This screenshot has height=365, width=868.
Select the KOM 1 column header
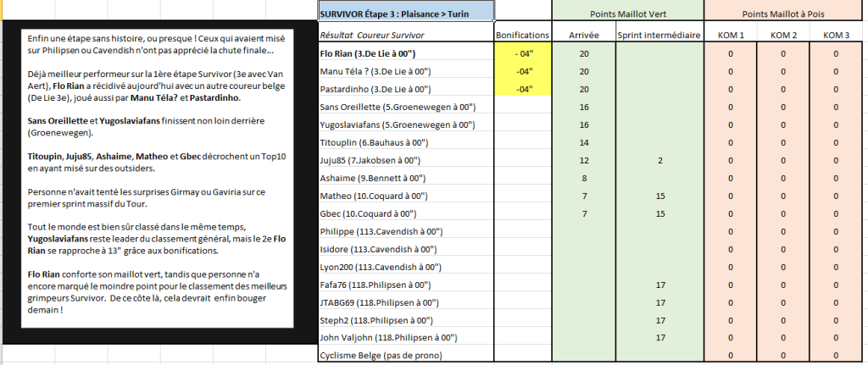731,35
